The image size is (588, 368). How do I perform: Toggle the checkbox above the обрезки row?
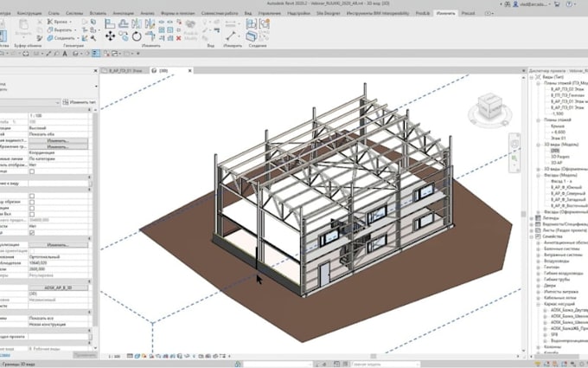[32, 196]
